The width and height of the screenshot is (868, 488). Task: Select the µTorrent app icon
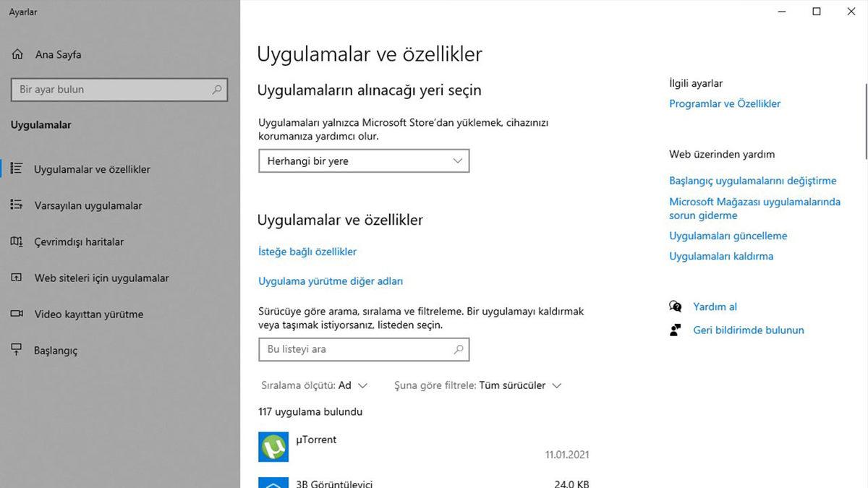[273, 446]
